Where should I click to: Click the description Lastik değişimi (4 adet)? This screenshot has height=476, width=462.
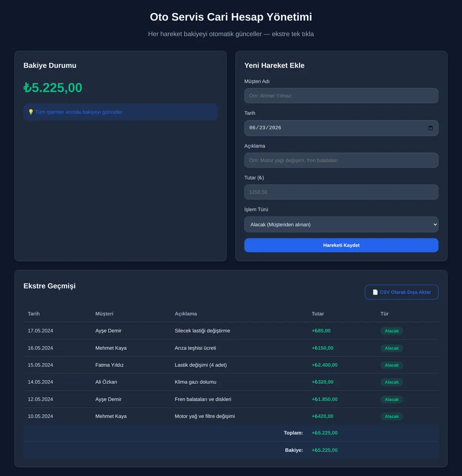[201, 365]
